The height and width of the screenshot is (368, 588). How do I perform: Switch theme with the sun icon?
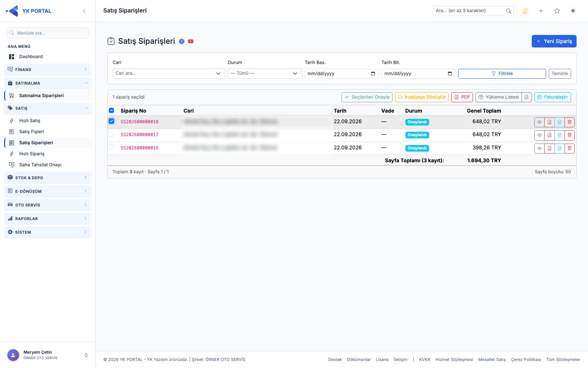573,11
